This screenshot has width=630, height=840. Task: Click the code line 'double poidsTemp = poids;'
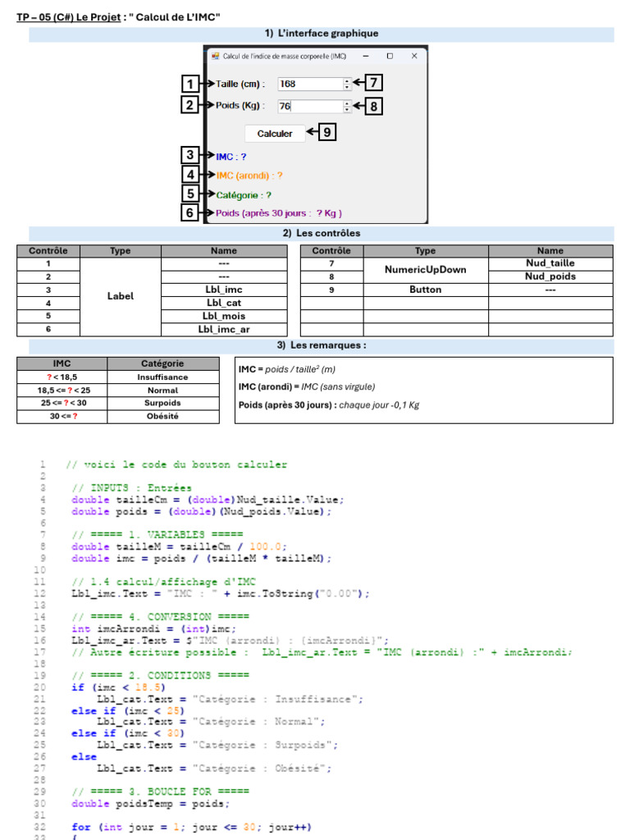(151, 804)
